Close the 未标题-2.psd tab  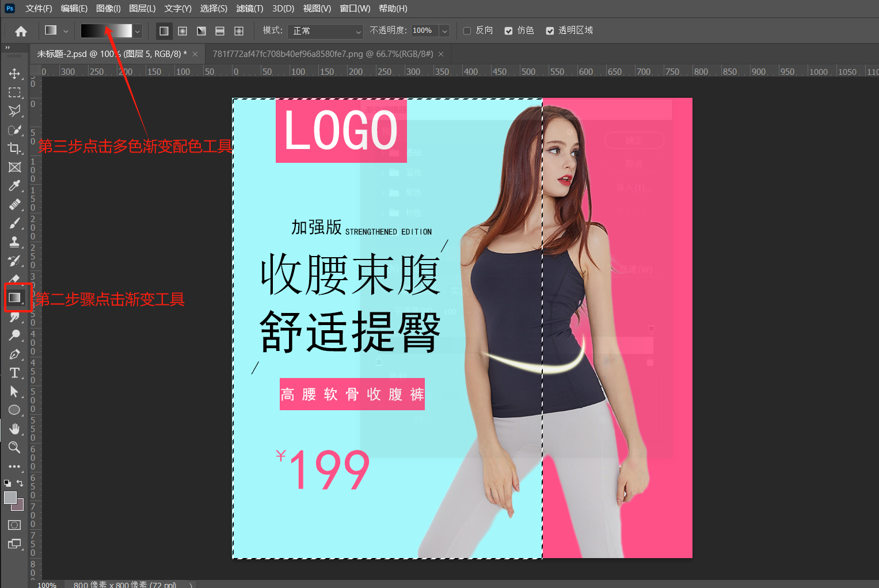[195, 54]
